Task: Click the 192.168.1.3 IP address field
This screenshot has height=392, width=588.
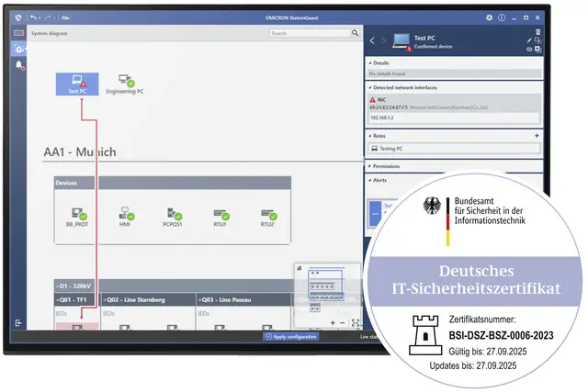Action: point(454,118)
